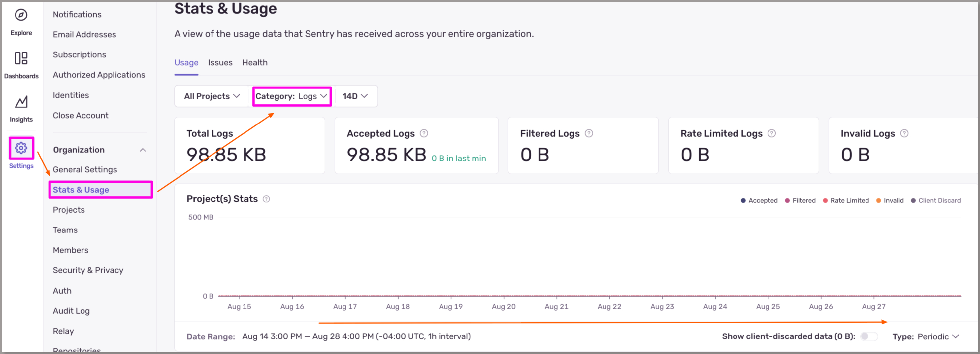
Task: Open the Insights chart icon
Action: coord(21,102)
